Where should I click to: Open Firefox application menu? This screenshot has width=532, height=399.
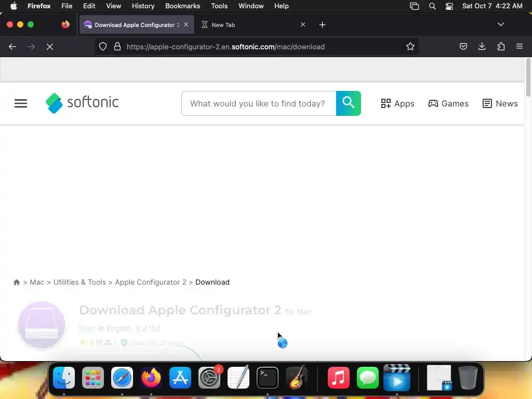tap(520, 46)
